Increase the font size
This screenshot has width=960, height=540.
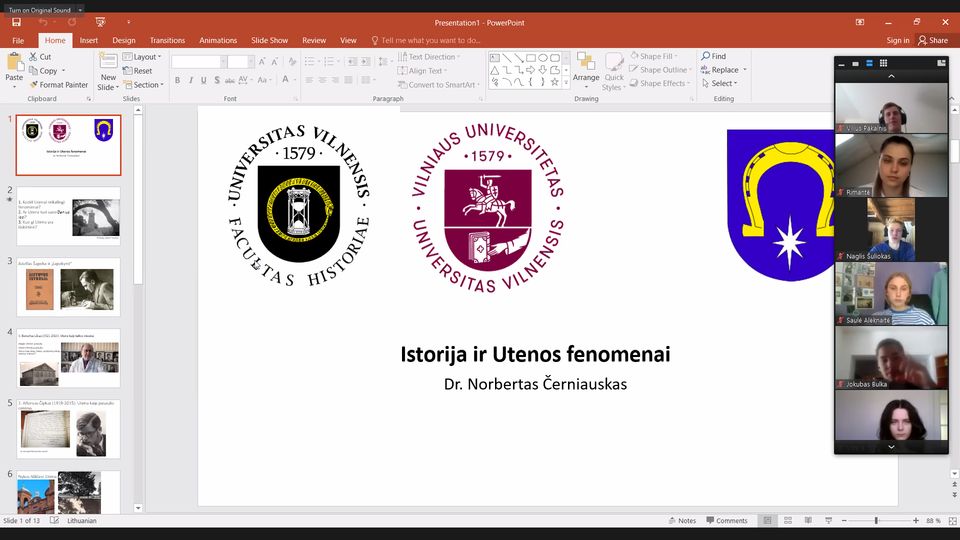coord(262,62)
